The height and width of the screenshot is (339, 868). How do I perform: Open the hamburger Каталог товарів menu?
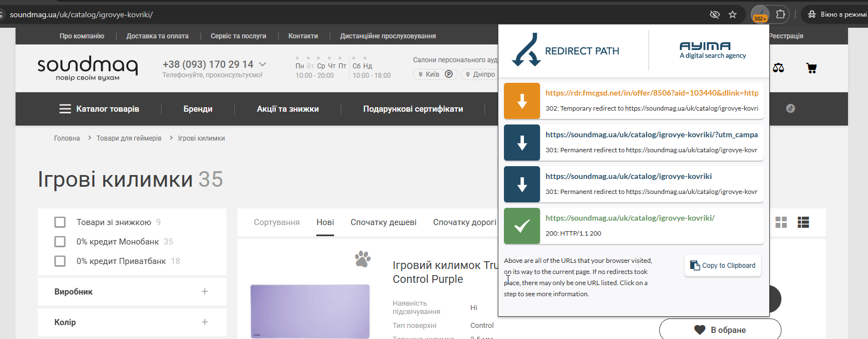click(99, 109)
